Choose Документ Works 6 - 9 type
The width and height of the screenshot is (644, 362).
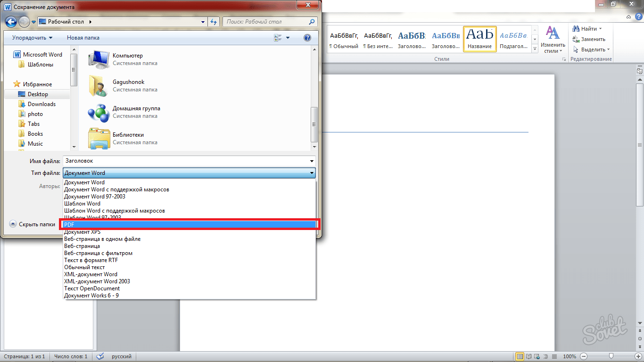(x=189, y=296)
